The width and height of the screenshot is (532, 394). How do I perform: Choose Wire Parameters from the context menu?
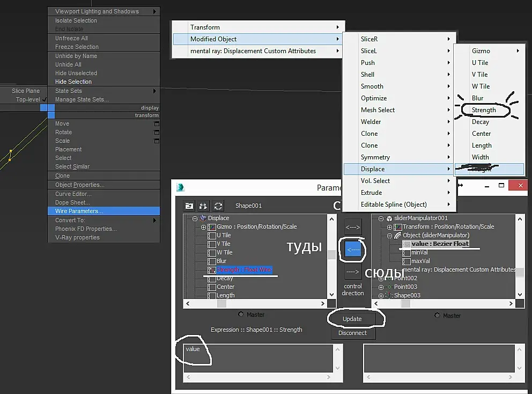click(79, 211)
